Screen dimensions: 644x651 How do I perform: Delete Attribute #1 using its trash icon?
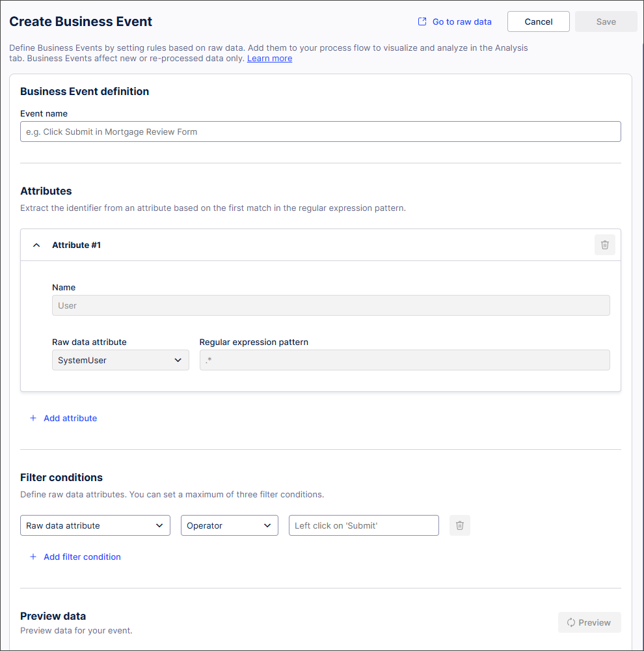[x=604, y=245]
